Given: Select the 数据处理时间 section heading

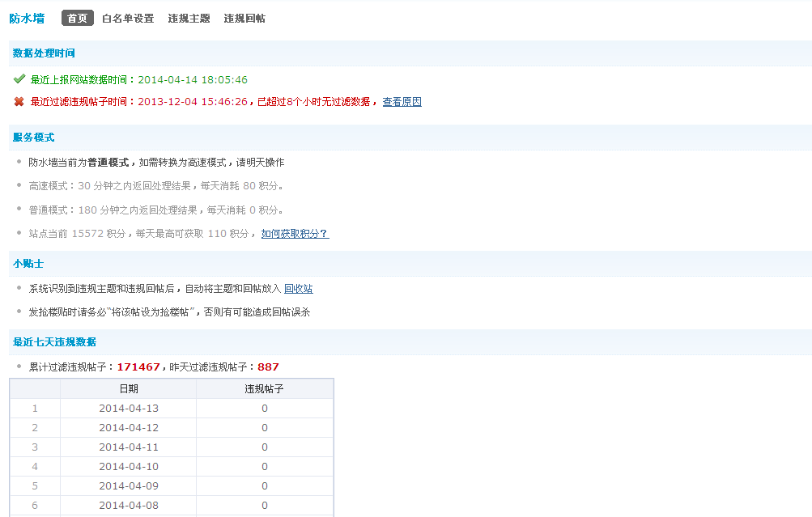Looking at the screenshot, I should point(44,53).
